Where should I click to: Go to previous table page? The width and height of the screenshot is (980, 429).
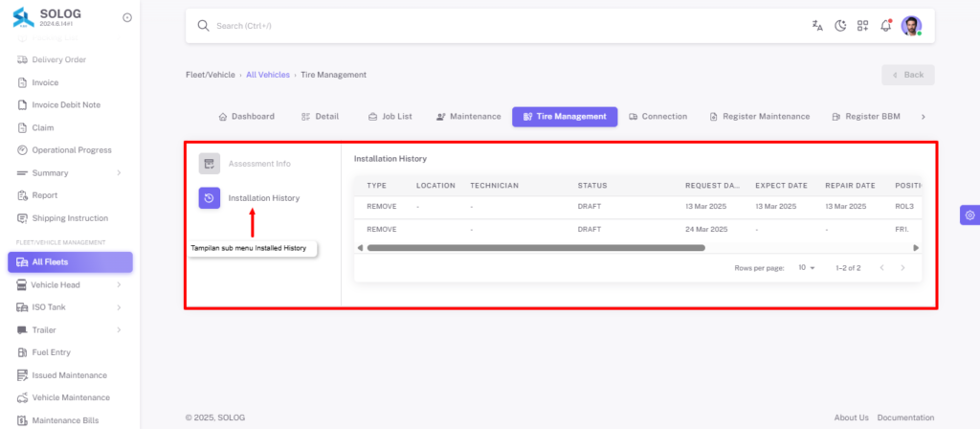click(881, 268)
